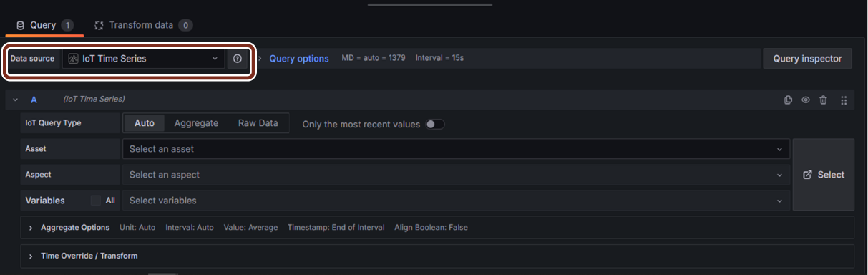Click the IoT Time Series data source icon
This screenshot has height=275, width=868.
pyautogui.click(x=73, y=59)
